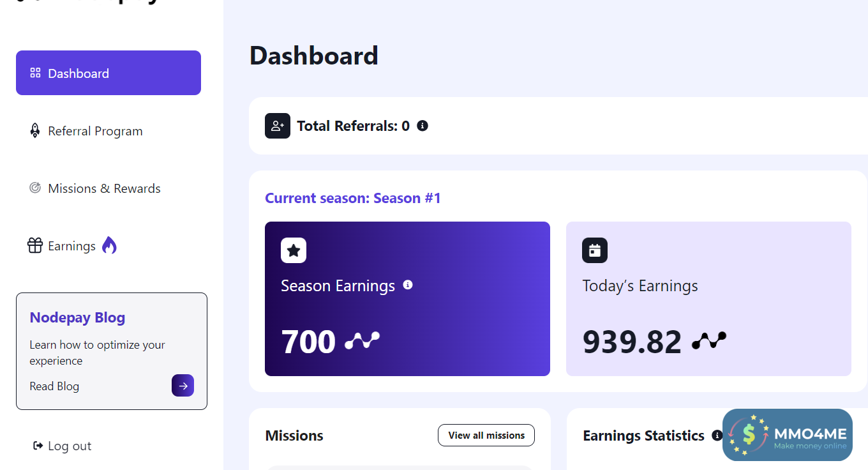This screenshot has height=470, width=868.
Task: Click the gift icon beside Earnings
Action: tap(35, 245)
